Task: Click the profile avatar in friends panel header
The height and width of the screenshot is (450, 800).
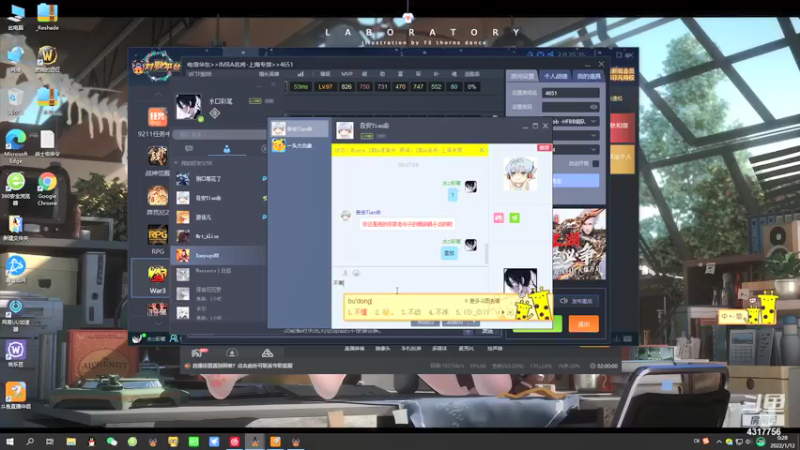Action: 188,107
